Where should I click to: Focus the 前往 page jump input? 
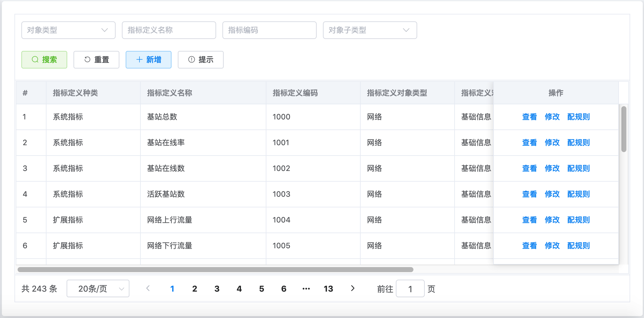click(x=410, y=288)
